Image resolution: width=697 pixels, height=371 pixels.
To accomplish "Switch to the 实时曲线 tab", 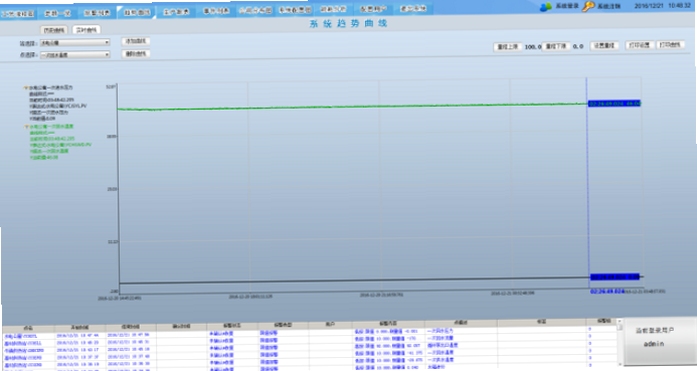I will click(x=86, y=30).
